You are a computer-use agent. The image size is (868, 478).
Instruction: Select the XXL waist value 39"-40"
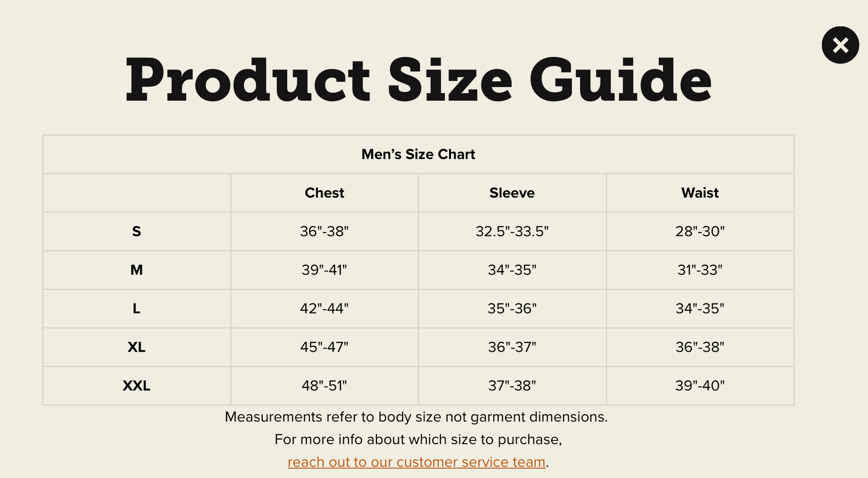(700, 386)
